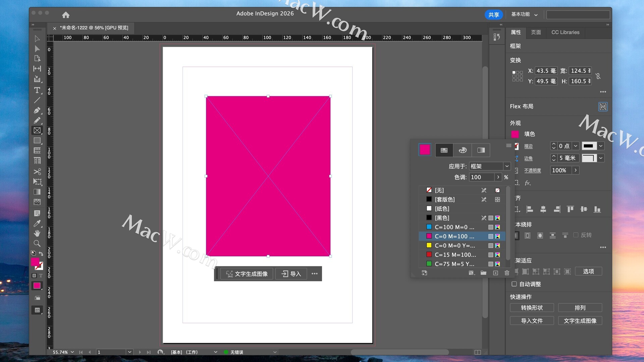Select the C=100 M=0 cyan swatch
644x362 pixels.
tap(454, 227)
